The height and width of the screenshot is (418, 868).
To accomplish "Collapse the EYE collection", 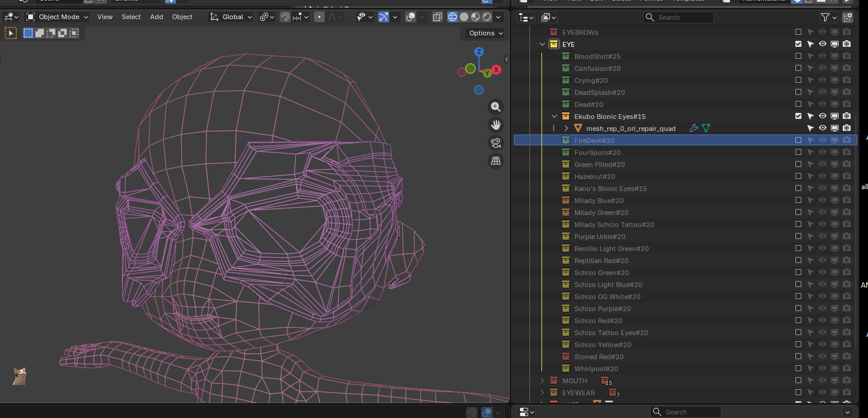I will 542,44.
